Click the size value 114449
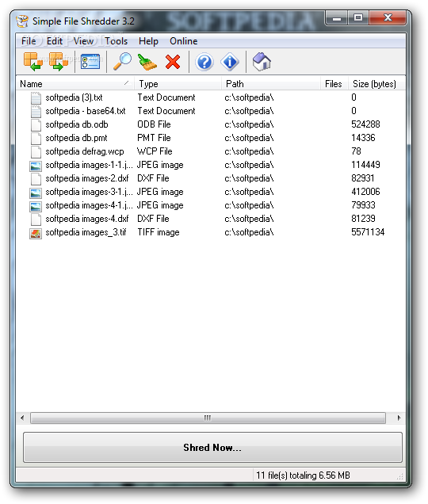The height and width of the screenshot is (504, 428). point(365,165)
